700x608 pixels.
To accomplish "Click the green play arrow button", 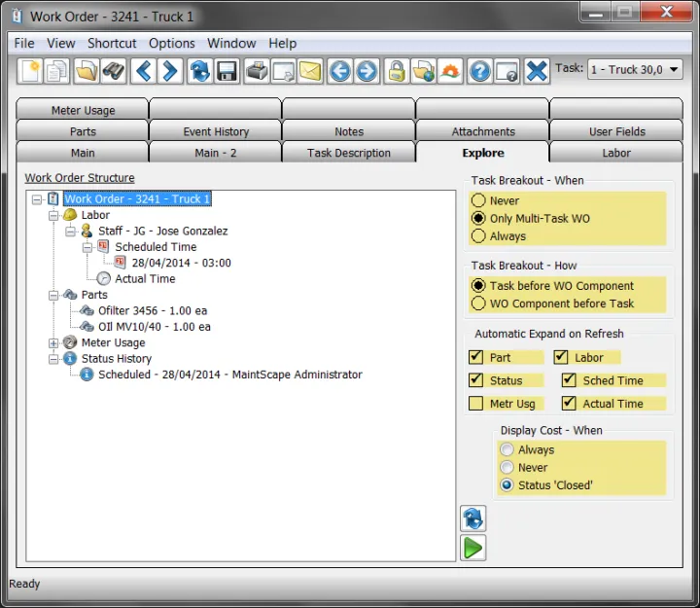I will (x=472, y=548).
